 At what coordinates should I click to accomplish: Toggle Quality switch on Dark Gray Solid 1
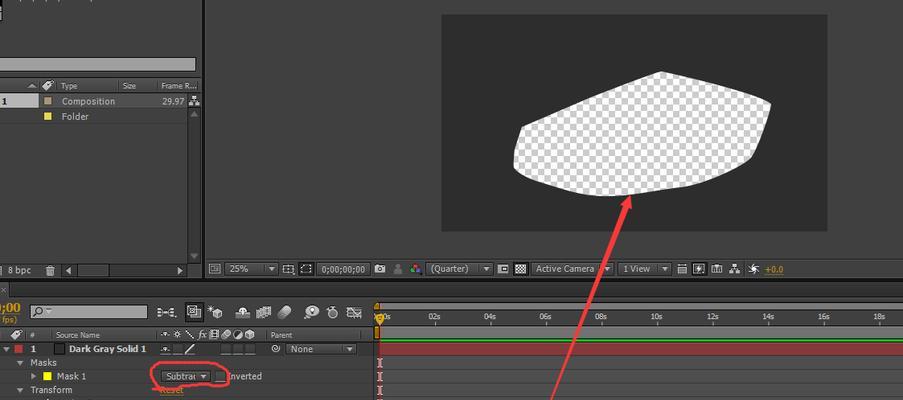click(x=189, y=349)
